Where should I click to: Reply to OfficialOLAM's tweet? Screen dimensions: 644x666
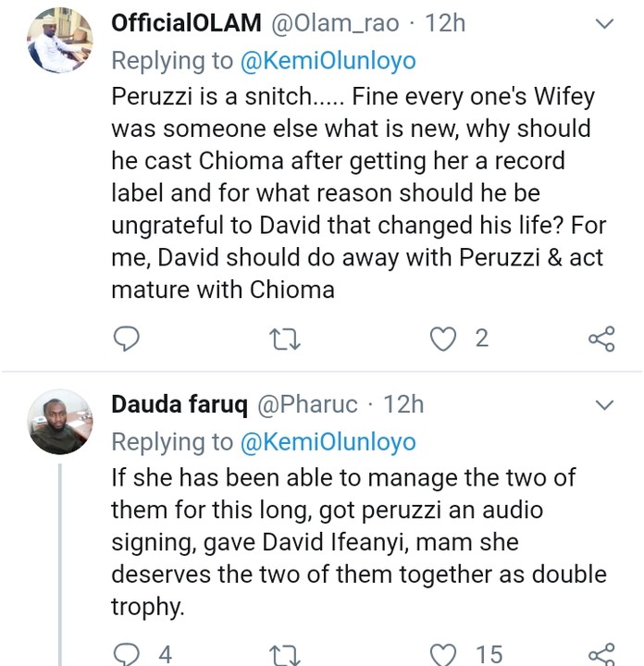(x=126, y=339)
